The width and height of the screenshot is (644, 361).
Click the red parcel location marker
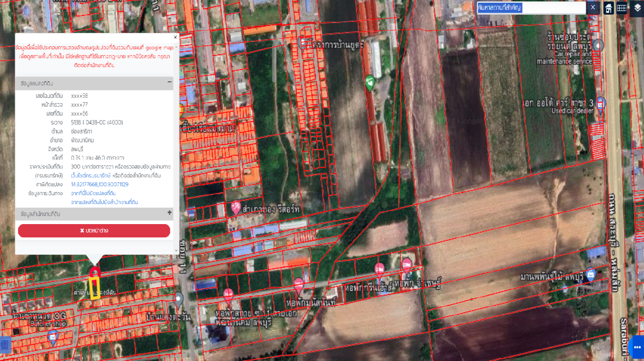94,272
